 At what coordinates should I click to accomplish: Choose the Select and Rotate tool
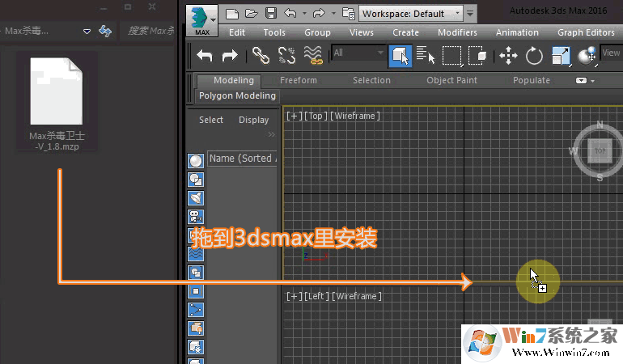tap(534, 55)
